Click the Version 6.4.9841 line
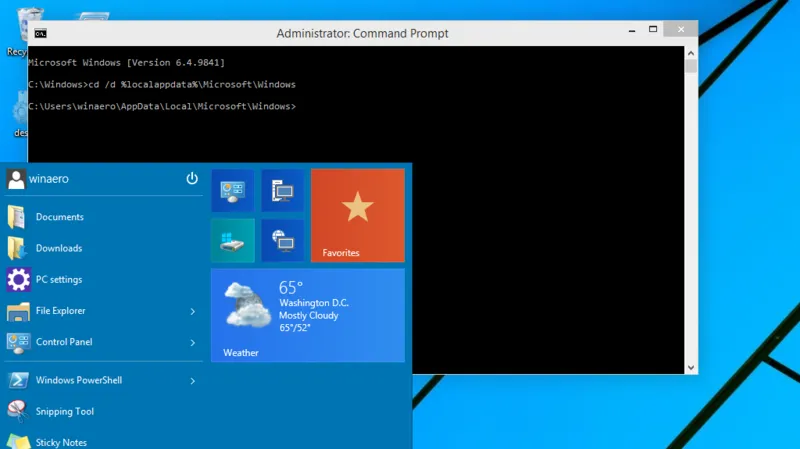800x449 pixels. point(127,63)
